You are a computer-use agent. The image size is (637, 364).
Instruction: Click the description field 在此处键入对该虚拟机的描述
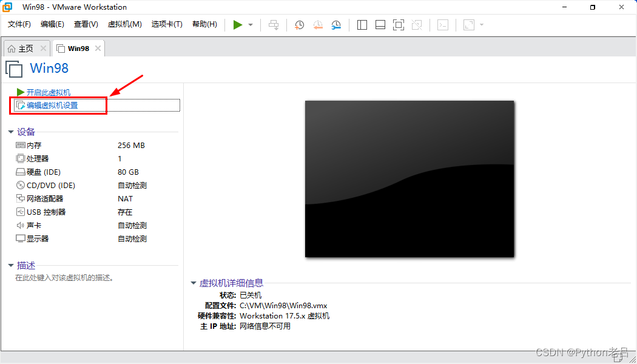coord(64,278)
